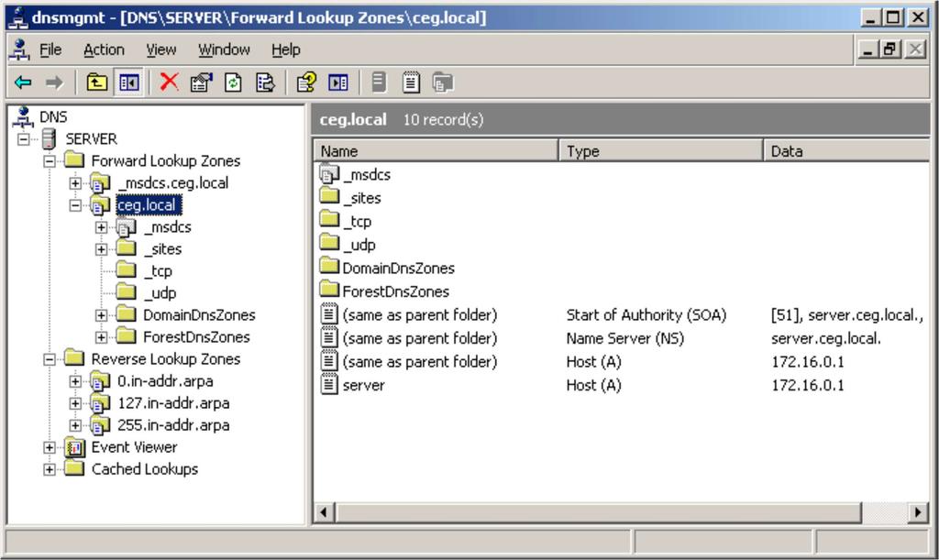
Task: Expand the Cached Lookups node
Action: (50, 469)
